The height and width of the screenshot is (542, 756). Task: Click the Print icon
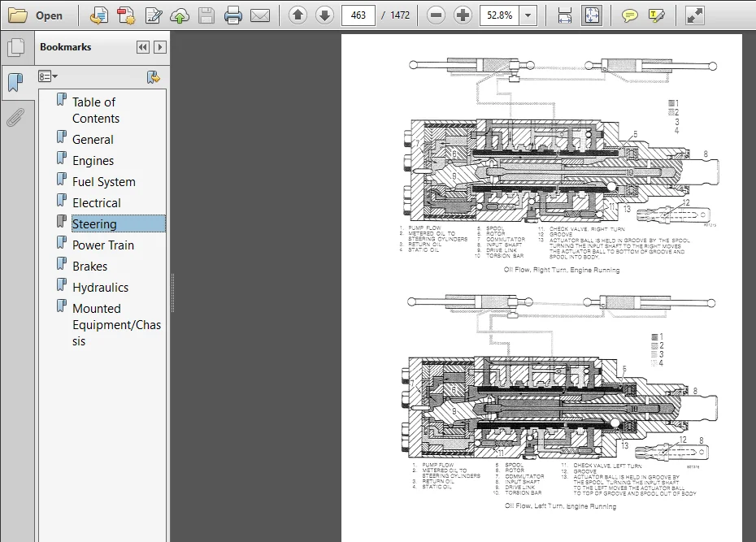(x=233, y=15)
